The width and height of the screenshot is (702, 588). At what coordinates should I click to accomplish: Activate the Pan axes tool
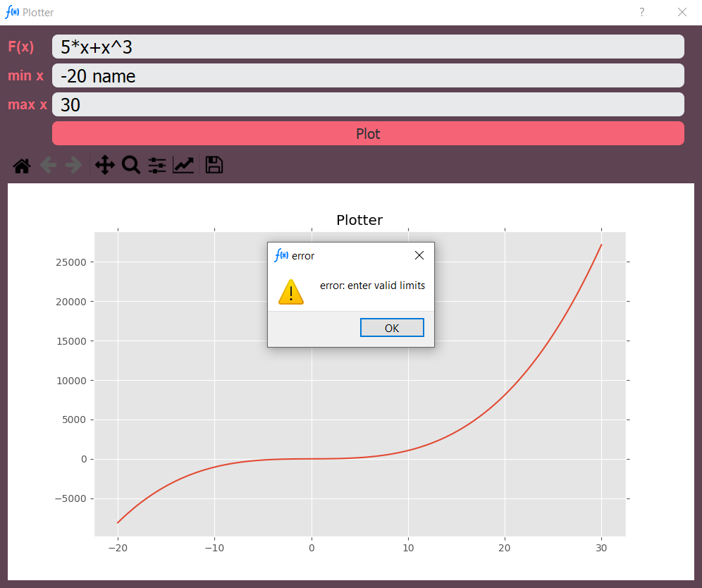[105, 165]
